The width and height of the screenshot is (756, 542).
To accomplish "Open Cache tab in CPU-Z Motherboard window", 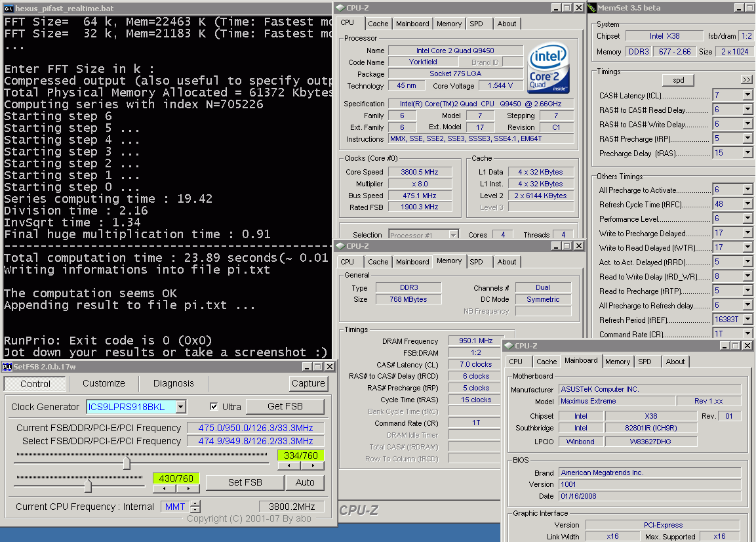I will [x=547, y=362].
